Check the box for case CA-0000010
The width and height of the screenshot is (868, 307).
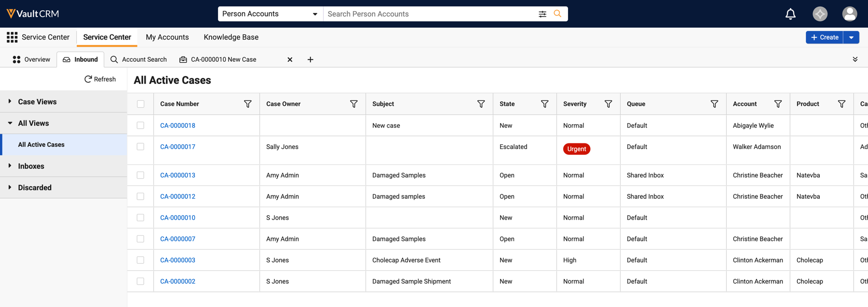click(140, 218)
